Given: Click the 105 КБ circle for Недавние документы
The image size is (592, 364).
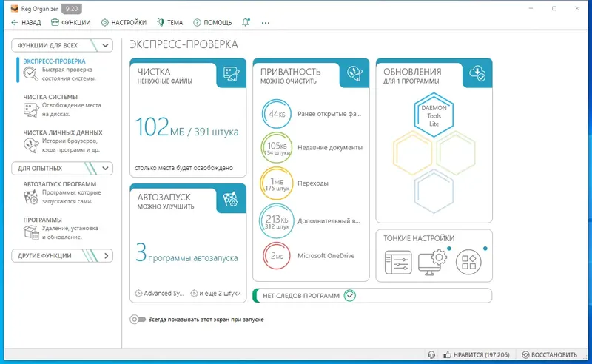Looking at the screenshot, I should click(277, 148).
